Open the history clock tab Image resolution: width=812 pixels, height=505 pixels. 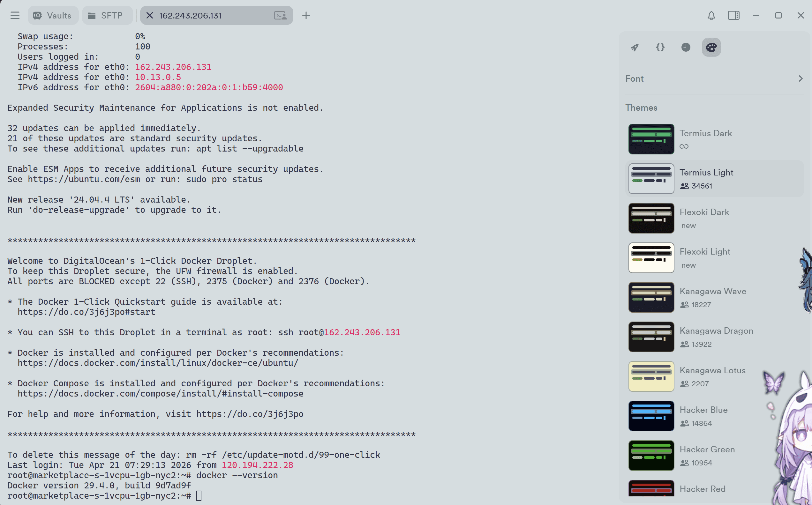tap(686, 47)
